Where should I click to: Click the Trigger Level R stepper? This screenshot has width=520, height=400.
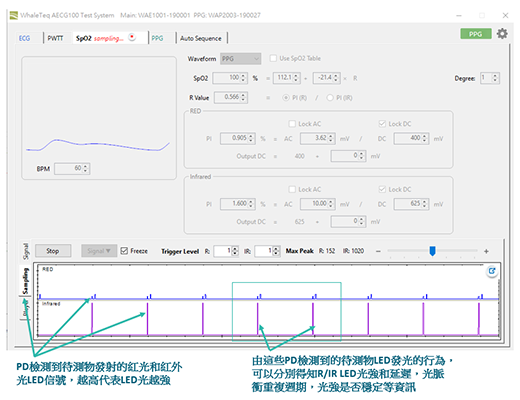coord(235,251)
